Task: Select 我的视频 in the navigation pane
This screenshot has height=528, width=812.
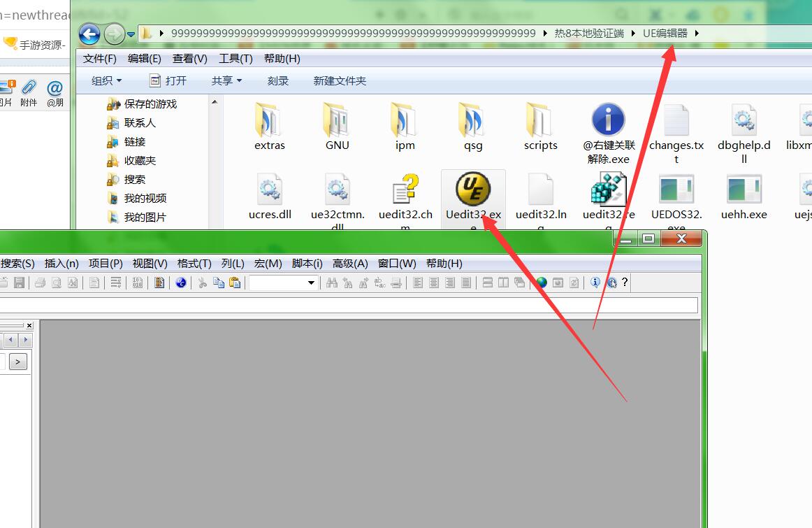Action: (x=145, y=199)
